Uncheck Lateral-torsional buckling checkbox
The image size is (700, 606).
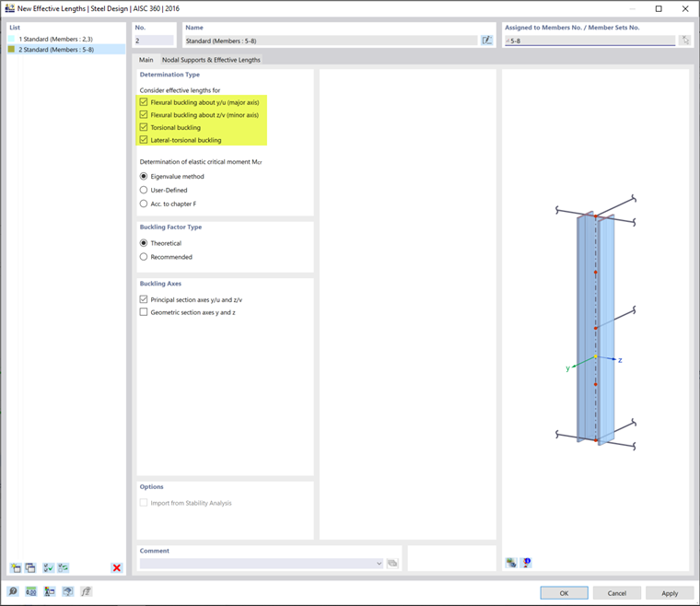click(144, 140)
